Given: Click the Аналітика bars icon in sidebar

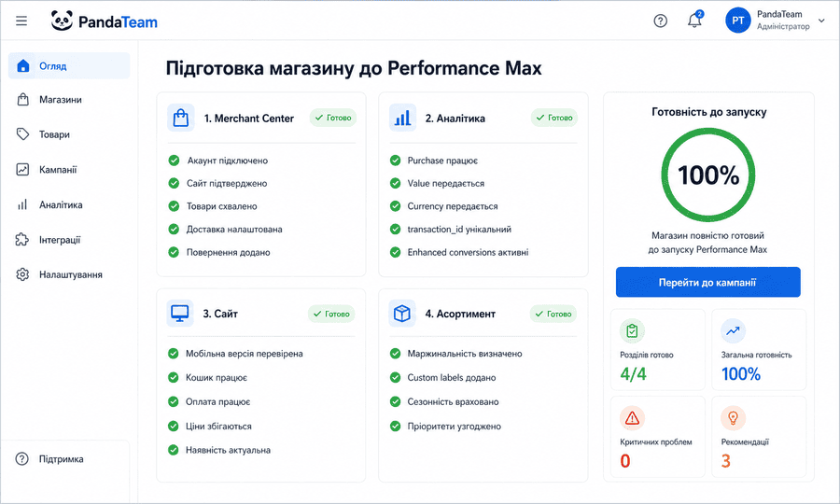Looking at the screenshot, I should (x=22, y=204).
